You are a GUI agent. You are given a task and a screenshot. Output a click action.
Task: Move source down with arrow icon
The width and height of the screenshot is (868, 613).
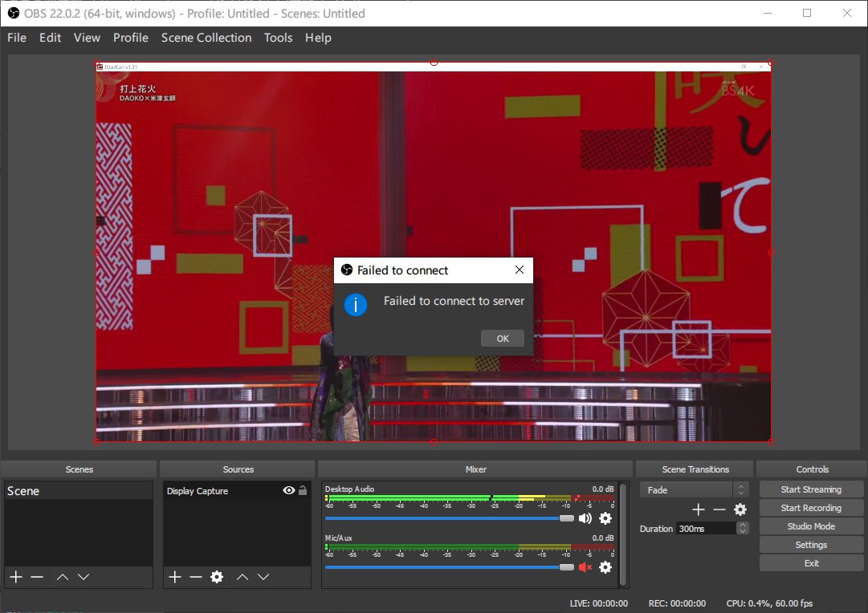coord(263,577)
